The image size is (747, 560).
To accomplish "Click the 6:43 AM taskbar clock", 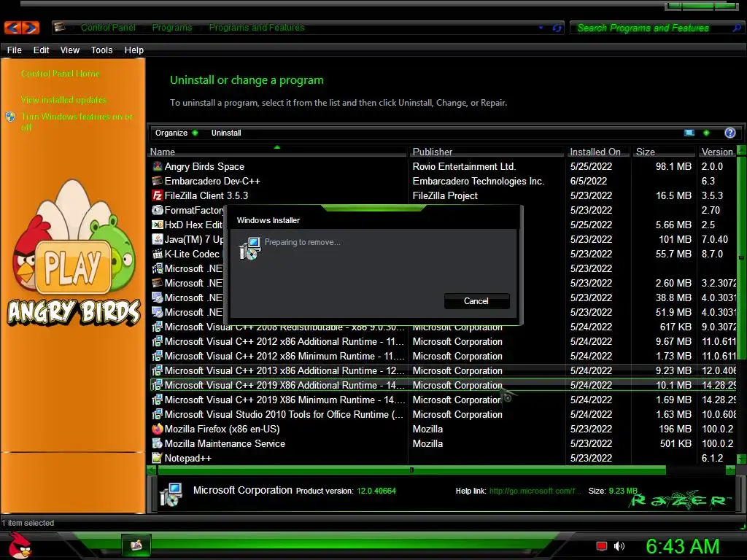I will pos(682,546).
